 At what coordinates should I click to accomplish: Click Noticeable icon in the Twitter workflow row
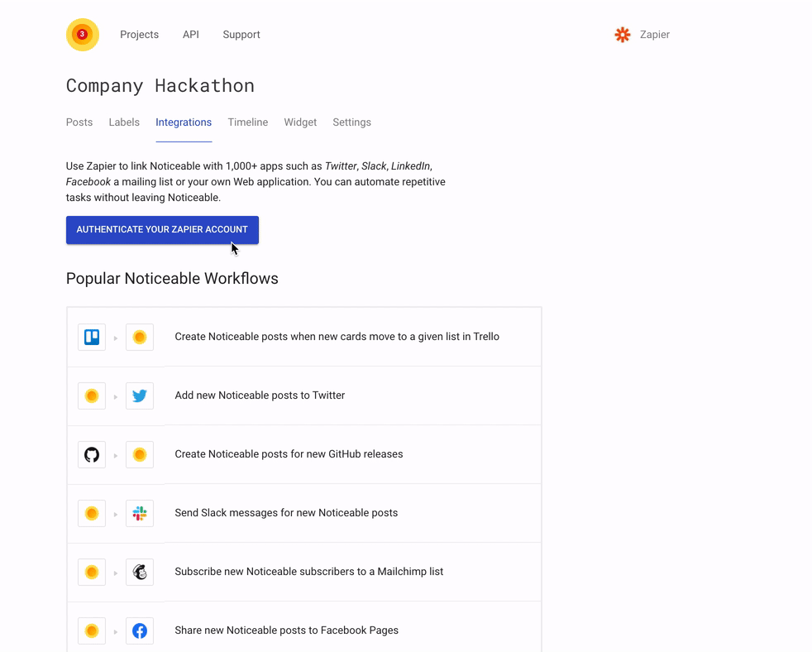[92, 396]
